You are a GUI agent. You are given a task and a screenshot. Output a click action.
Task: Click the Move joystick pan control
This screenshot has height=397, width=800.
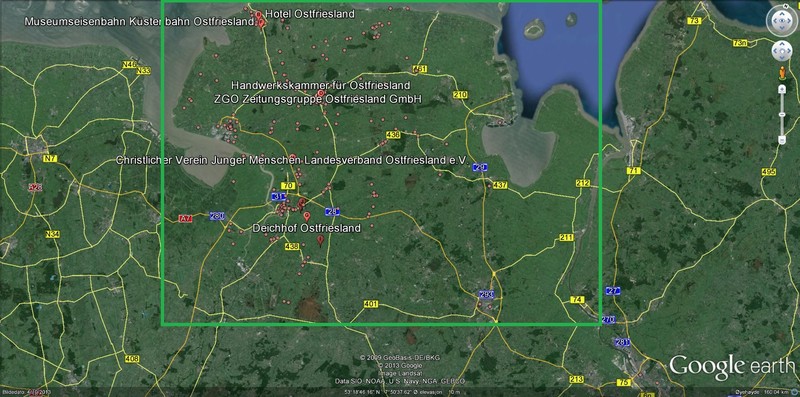[x=782, y=51]
